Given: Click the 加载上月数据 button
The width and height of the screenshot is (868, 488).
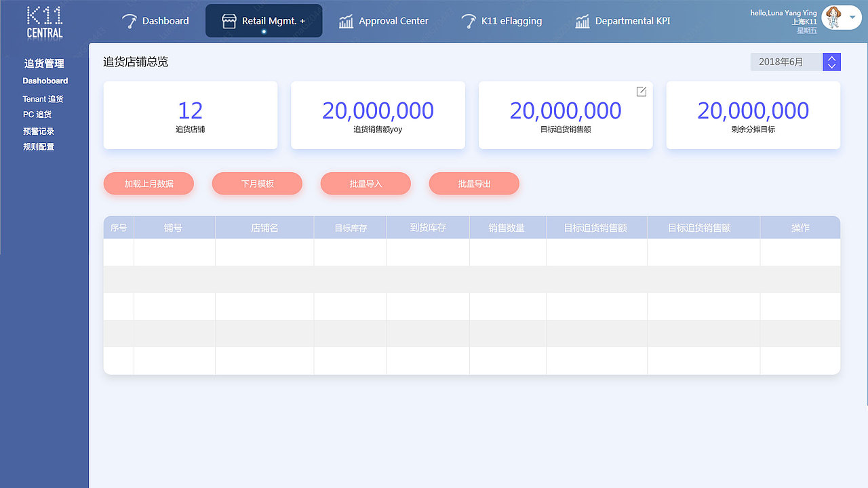Looking at the screenshot, I should pos(149,184).
